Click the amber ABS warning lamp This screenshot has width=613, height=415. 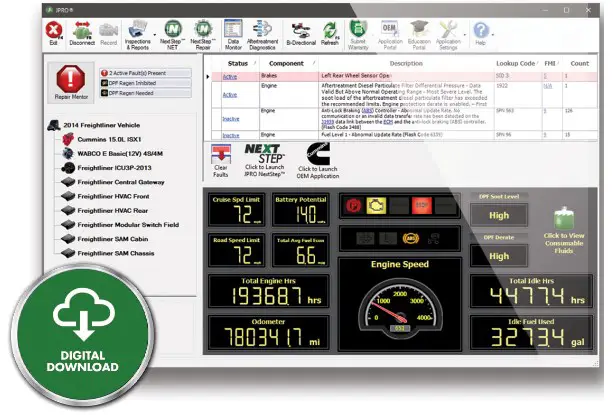[410, 238]
